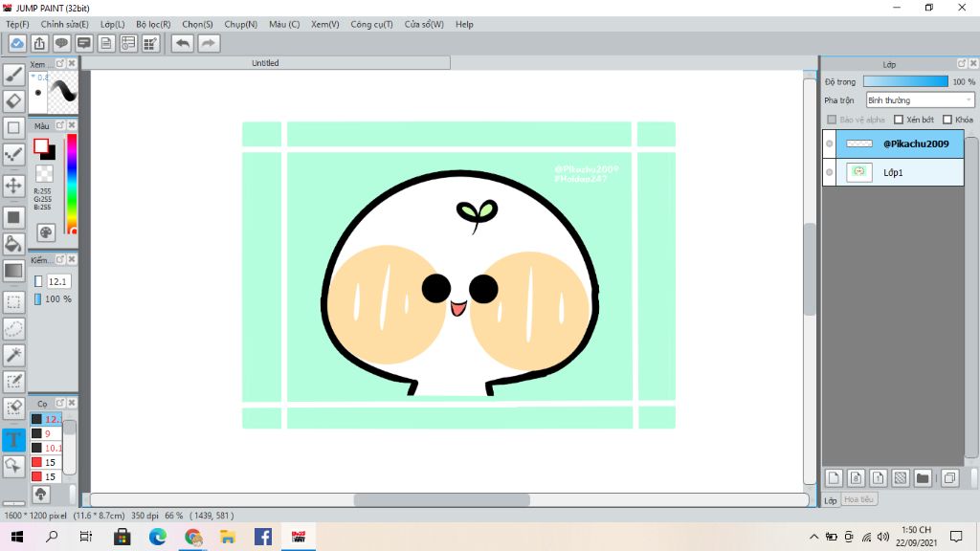The height and width of the screenshot is (551, 980).
Task: Open the grid edit toolbar icon
Action: 150,43
